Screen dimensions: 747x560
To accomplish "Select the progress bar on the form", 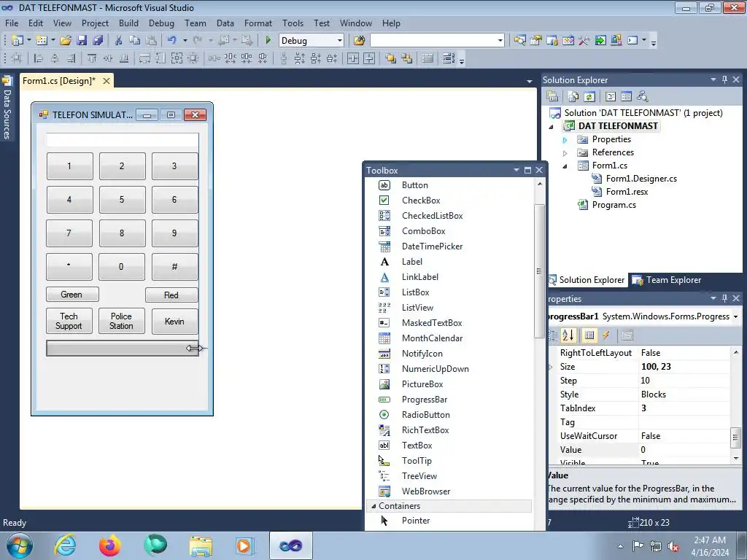I will tap(123, 348).
